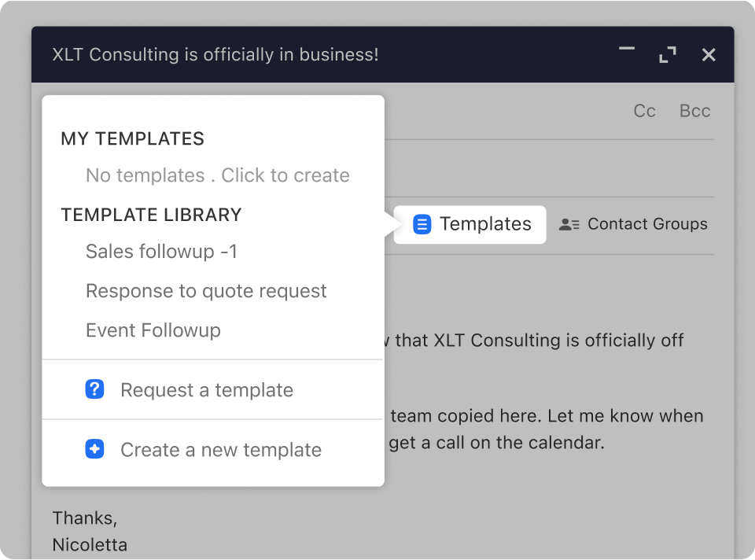Click Bcc to add hidden recipients
Screen dimensions: 755x560
click(x=694, y=111)
